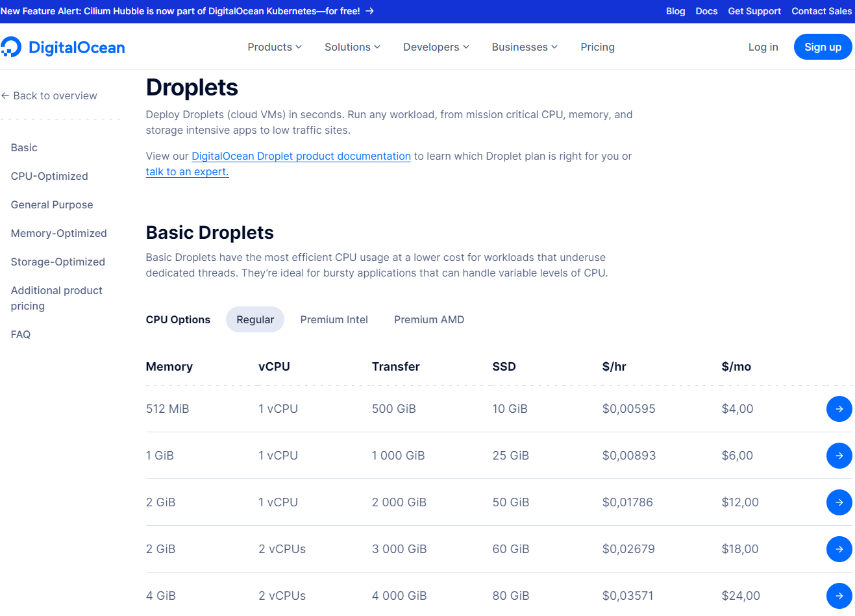Click the SSD column header
Image resolution: width=855 pixels, height=616 pixels.
click(504, 366)
